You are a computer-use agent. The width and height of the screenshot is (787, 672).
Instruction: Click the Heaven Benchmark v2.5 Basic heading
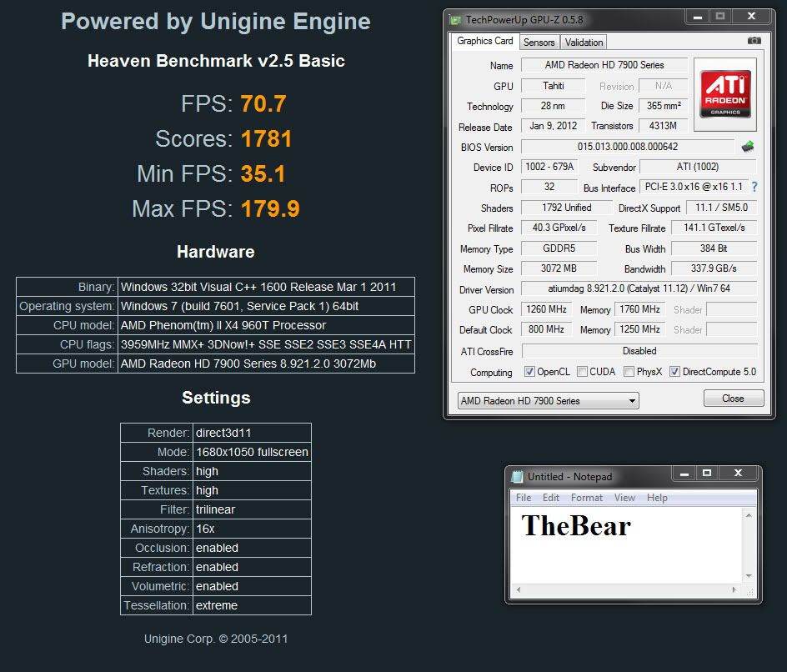click(216, 61)
